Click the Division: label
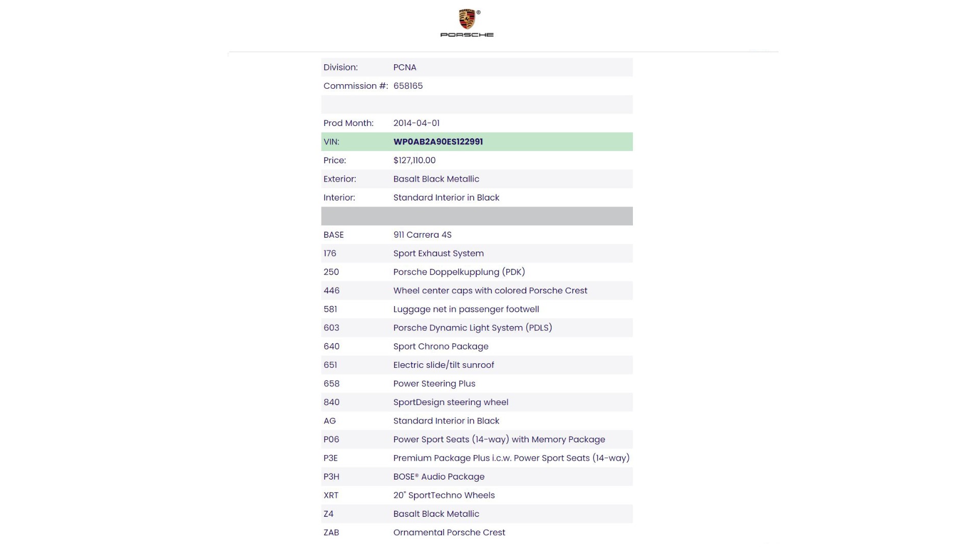 pyautogui.click(x=340, y=67)
